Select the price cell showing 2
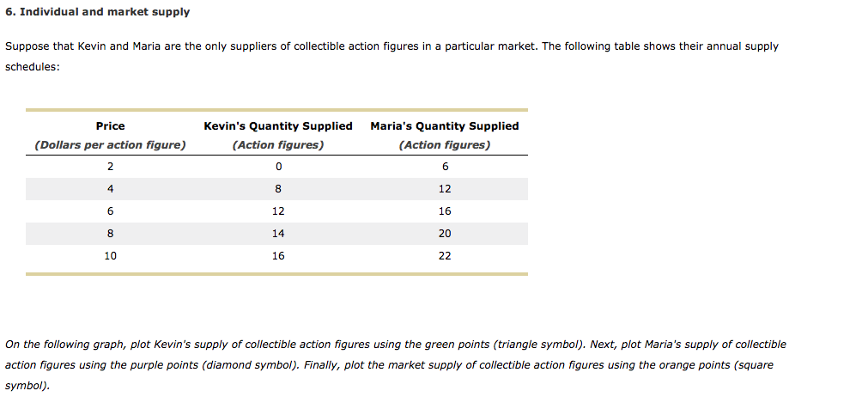 click(110, 167)
